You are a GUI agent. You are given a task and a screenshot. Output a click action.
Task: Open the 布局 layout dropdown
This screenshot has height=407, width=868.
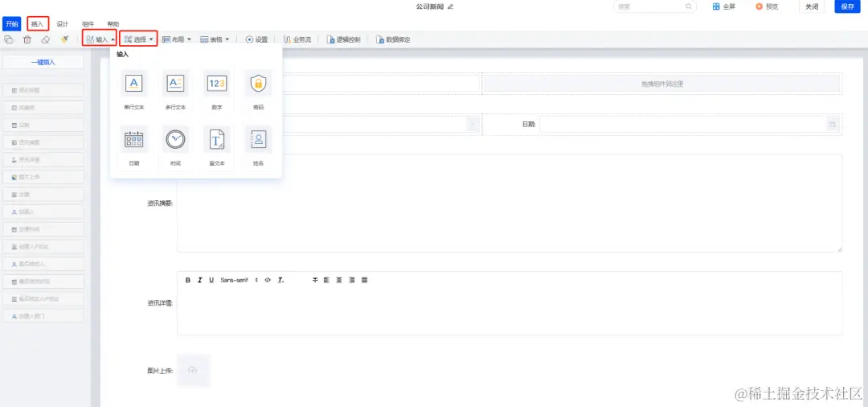(x=177, y=39)
